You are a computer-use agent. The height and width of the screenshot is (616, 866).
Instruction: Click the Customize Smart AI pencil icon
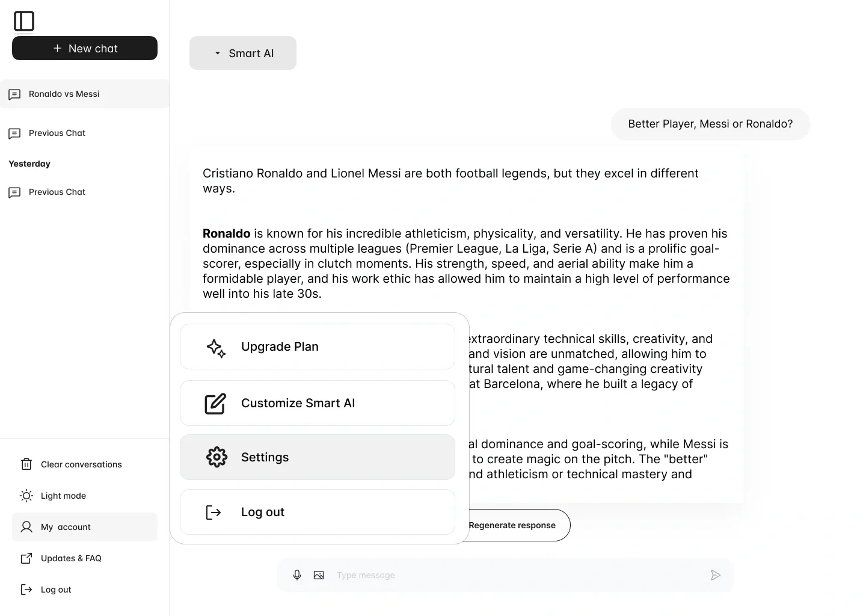click(215, 403)
